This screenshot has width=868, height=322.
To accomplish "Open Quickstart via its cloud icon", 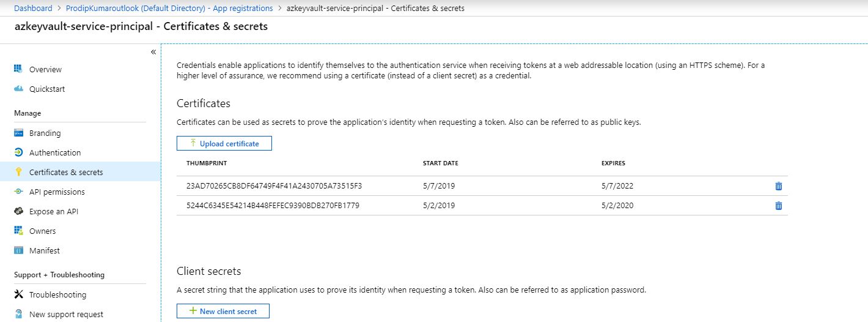I will pos(18,89).
